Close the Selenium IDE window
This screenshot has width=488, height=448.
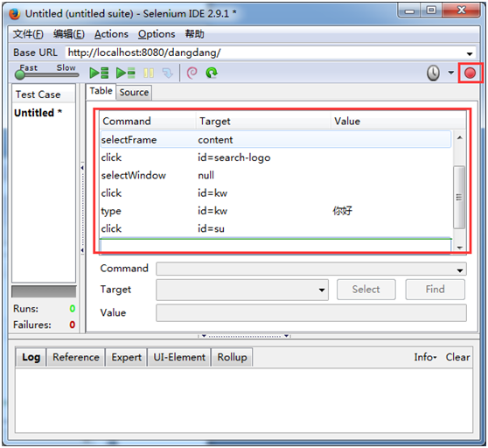(x=461, y=10)
